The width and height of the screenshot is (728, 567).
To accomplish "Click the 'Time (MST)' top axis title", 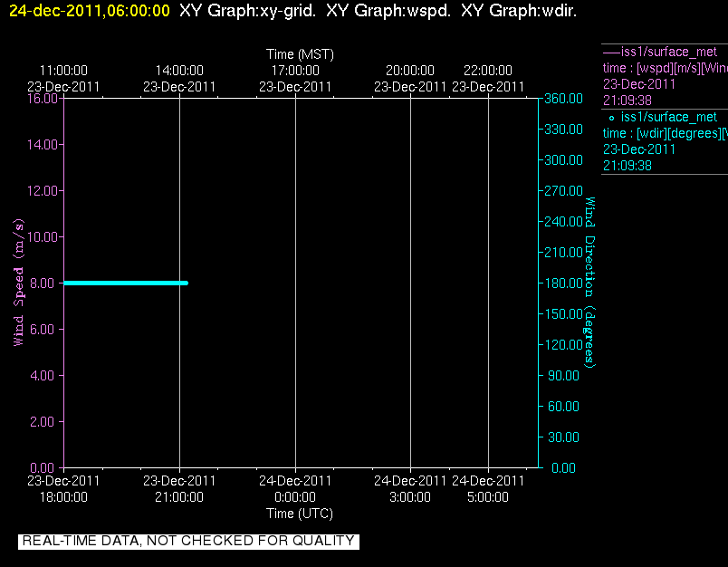I will 300,54.
